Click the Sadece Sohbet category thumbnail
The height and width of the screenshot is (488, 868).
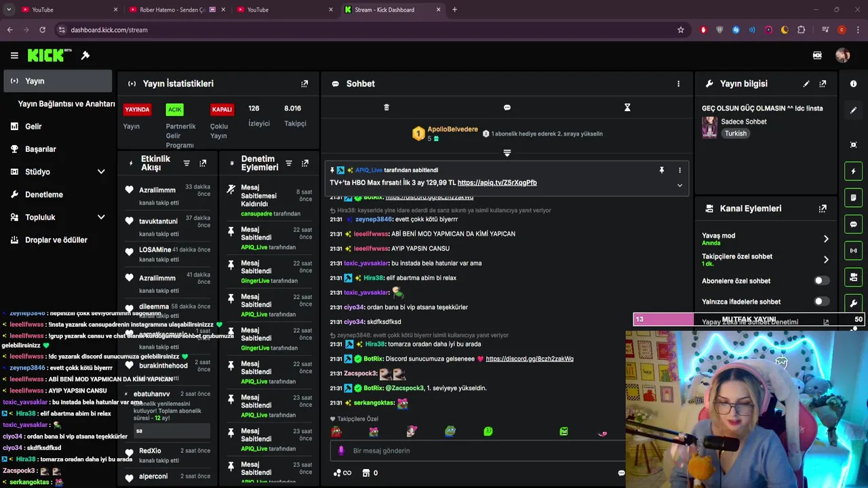(x=710, y=127)
